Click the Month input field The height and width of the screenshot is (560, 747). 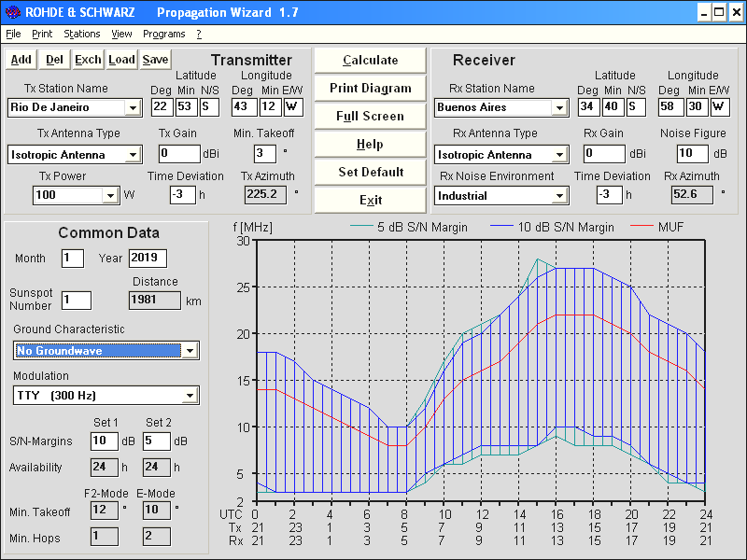coord(73,259)
